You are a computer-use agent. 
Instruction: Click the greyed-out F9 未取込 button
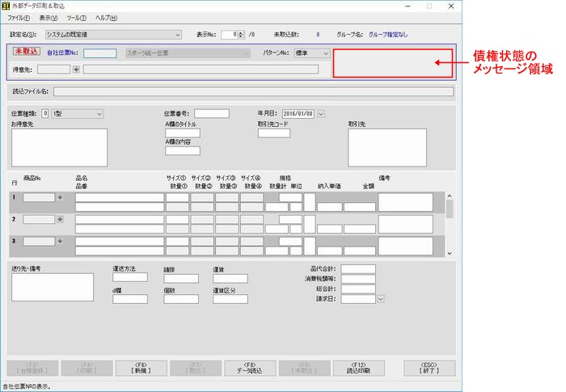tap(304, 368)
